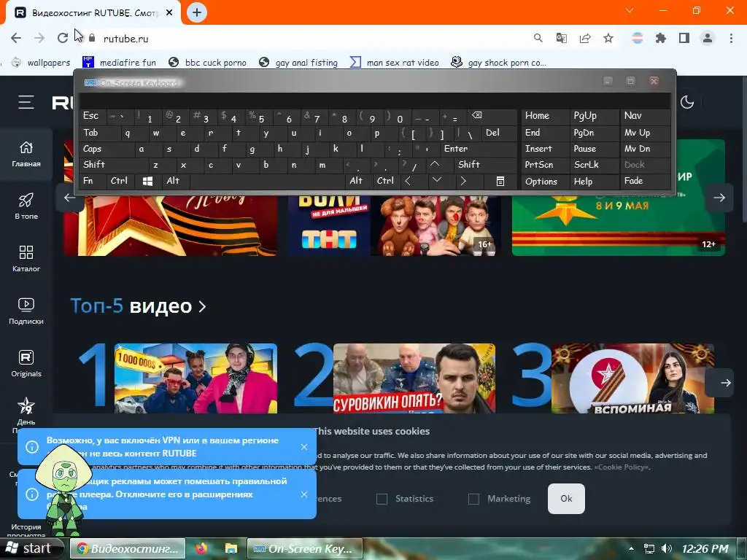
Task: Share this page via share icon
Action: point(585,38)
